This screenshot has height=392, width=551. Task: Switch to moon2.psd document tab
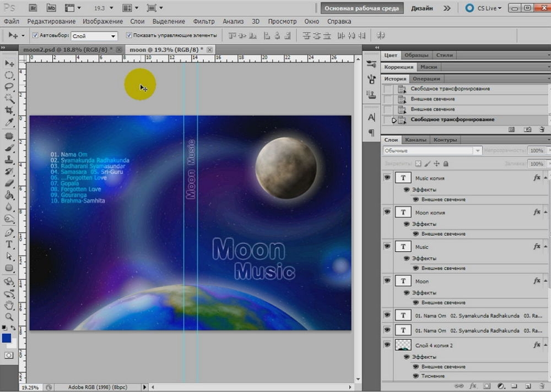click(68, 50)
